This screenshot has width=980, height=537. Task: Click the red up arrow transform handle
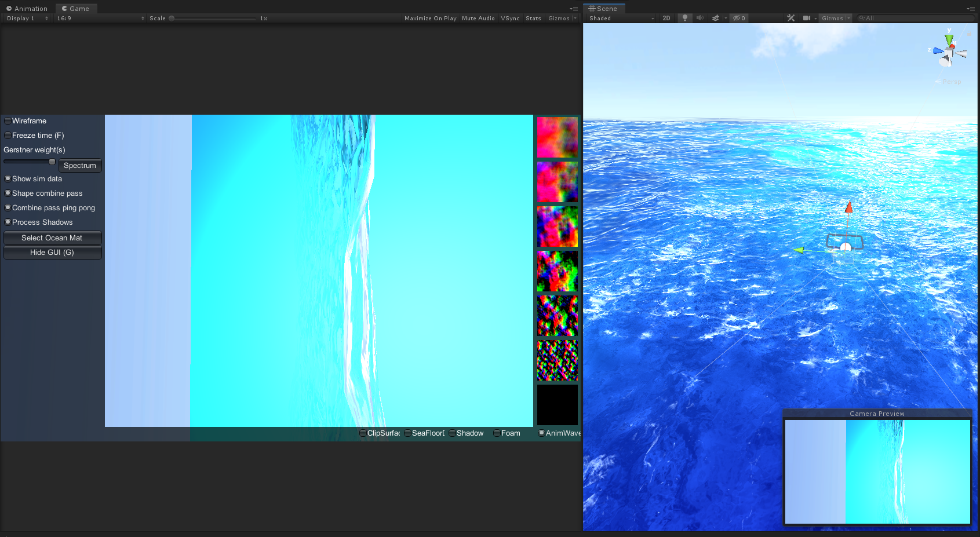(x=848, y=206)
